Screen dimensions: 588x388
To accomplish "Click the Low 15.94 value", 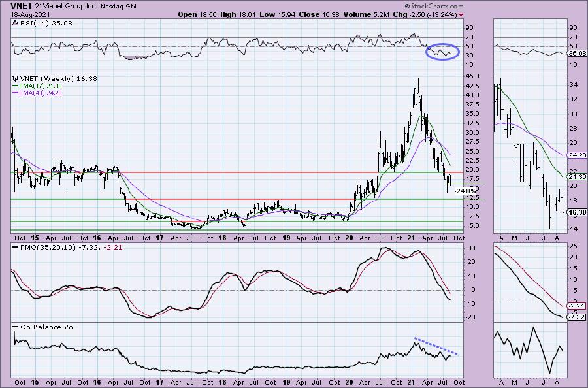I will click(x=277, y=14).
